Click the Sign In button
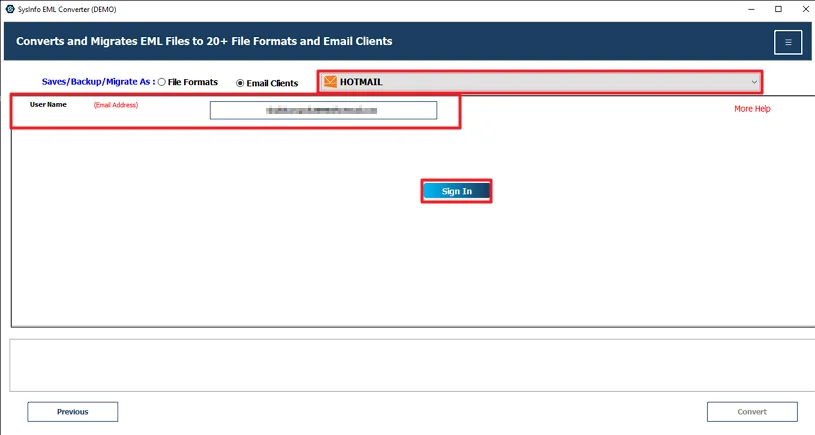 456,191
